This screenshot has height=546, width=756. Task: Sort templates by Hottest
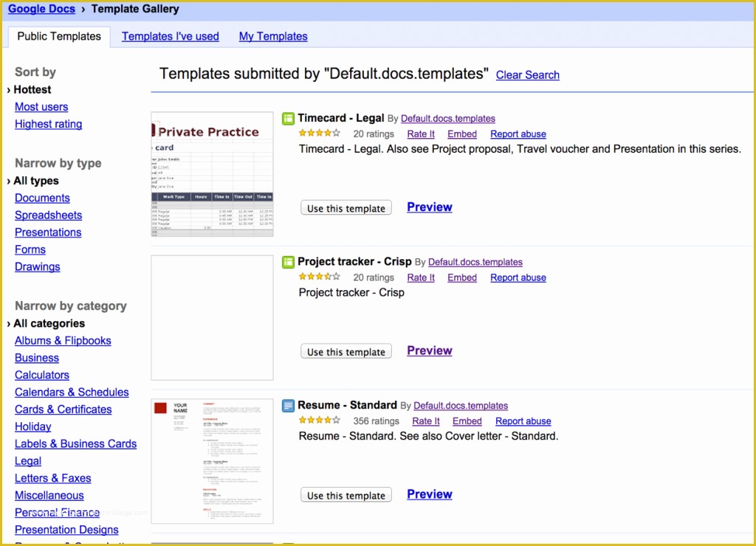pyautogui.click(x=32, y=89)
